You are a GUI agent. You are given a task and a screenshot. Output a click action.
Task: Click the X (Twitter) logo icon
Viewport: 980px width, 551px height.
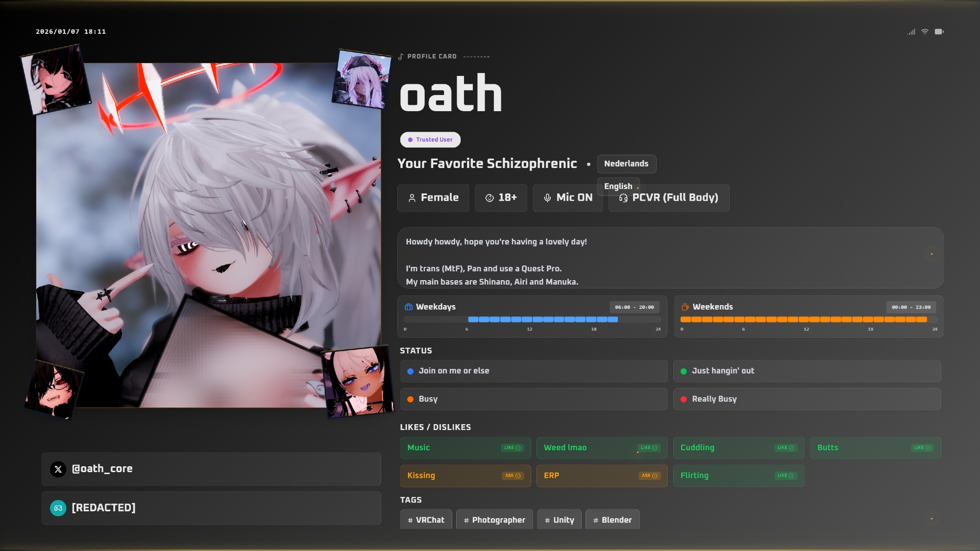pyautogui.click(x=58, y=469)
